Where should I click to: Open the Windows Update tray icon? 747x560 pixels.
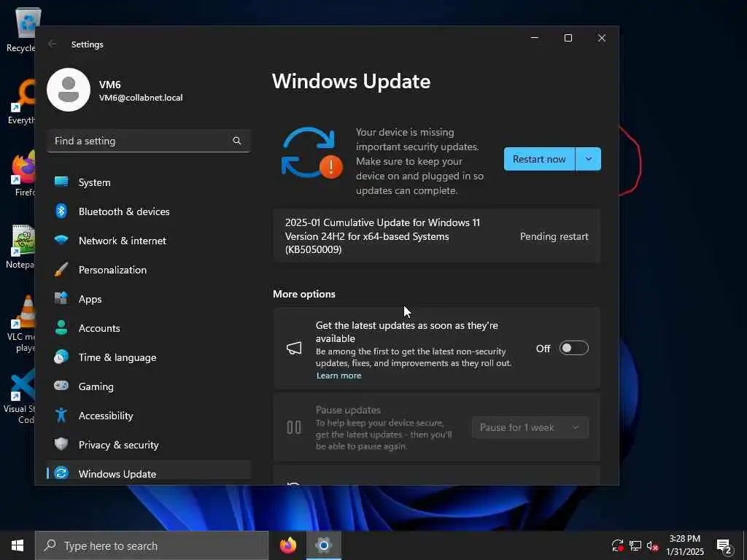(x=617, y=545)
